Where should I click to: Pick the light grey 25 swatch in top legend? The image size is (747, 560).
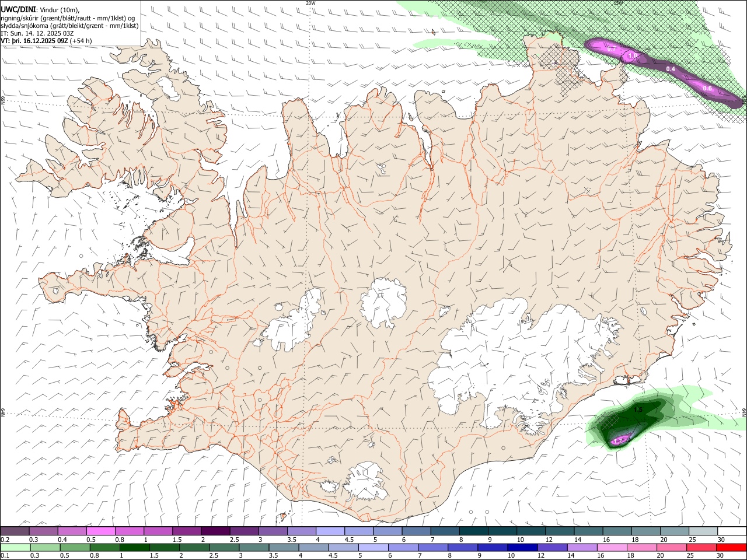(x=703, y=531)
